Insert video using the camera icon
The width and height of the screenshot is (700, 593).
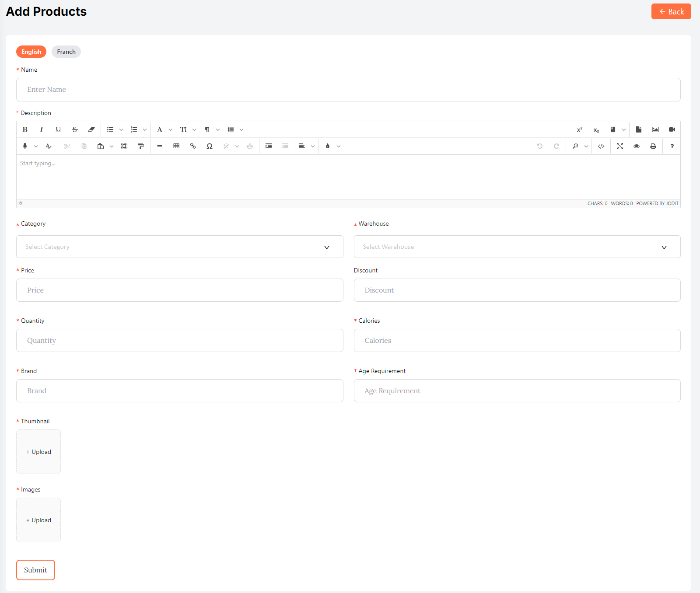(x=672, y=129)
